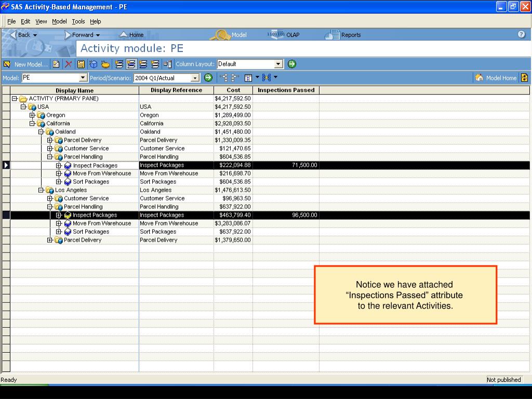
Task: Open the Tools menu
Action: [x=78, y=21]
